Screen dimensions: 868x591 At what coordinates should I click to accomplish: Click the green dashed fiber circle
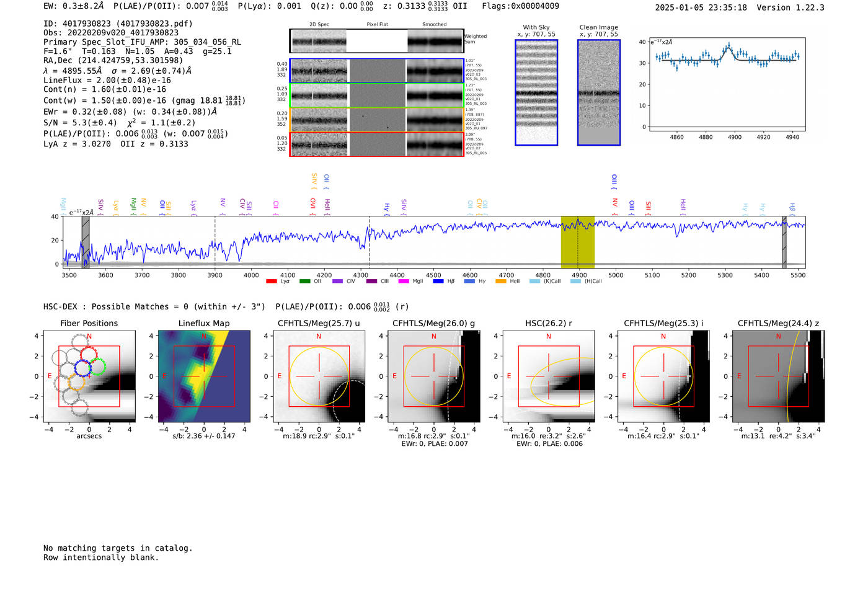[x=97, y=365]
